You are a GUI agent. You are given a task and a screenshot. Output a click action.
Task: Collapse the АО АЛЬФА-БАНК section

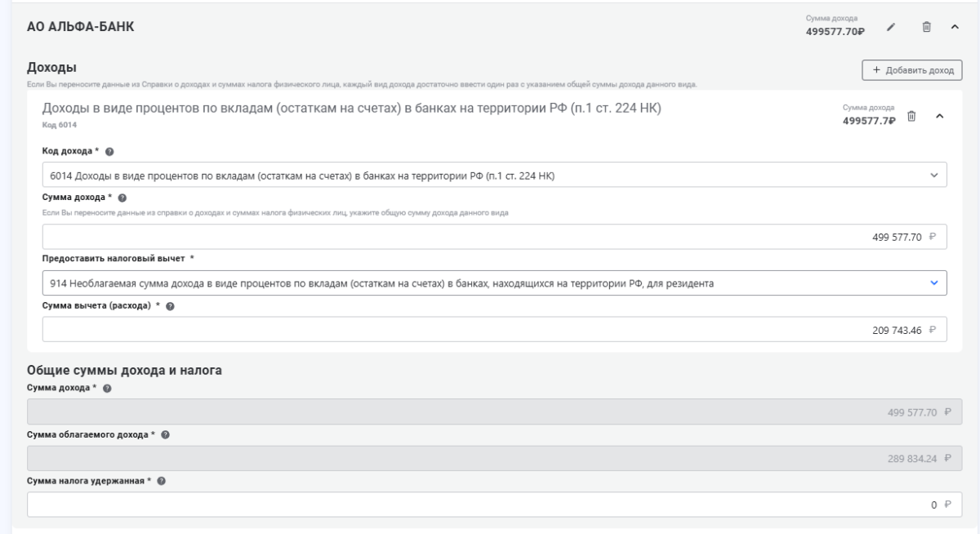click(x=954, y=29)
